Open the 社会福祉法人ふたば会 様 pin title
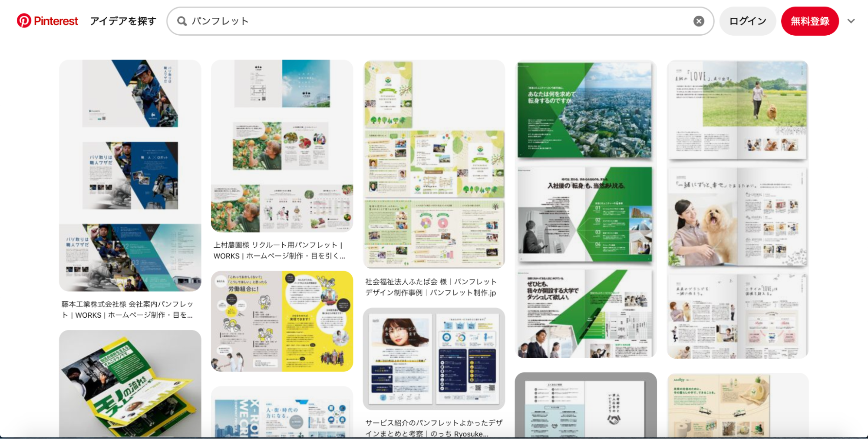This screenshot has height=439, width=868. (431, 287)
